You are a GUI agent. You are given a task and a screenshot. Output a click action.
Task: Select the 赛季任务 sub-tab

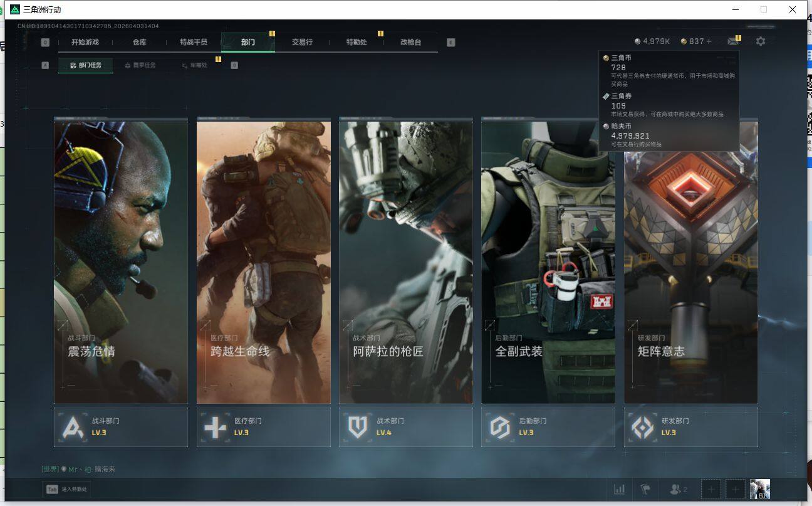point(140,65)
